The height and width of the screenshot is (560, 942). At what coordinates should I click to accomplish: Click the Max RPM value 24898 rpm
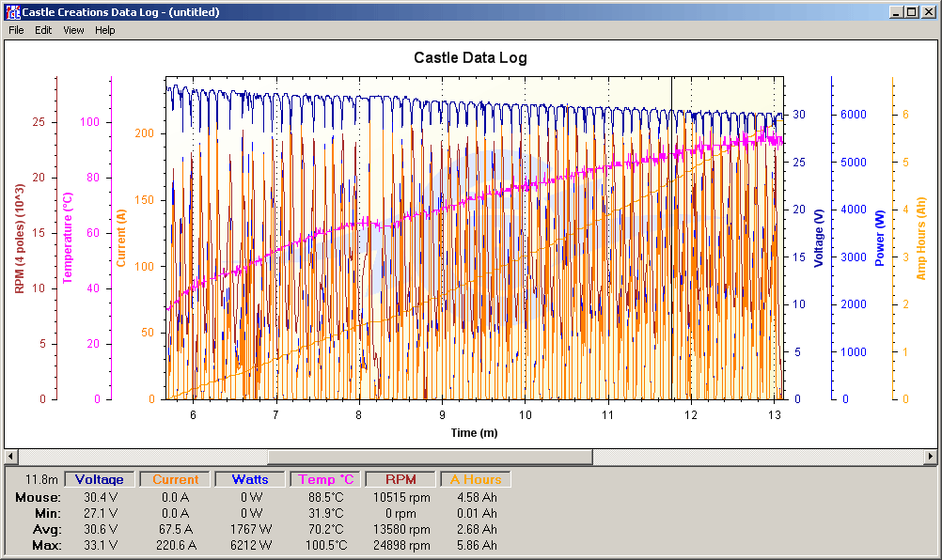point(402,546)
